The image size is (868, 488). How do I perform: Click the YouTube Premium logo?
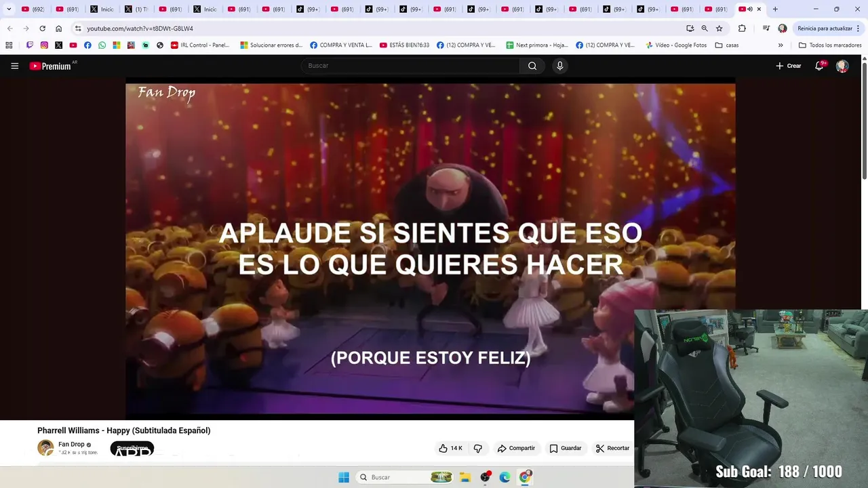[50, 66]
